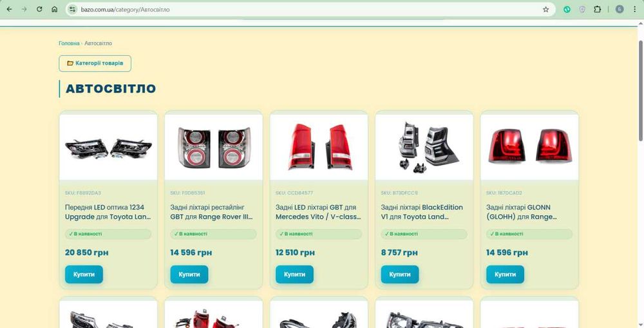Reload the page with refresh icon

coord(39,10)
